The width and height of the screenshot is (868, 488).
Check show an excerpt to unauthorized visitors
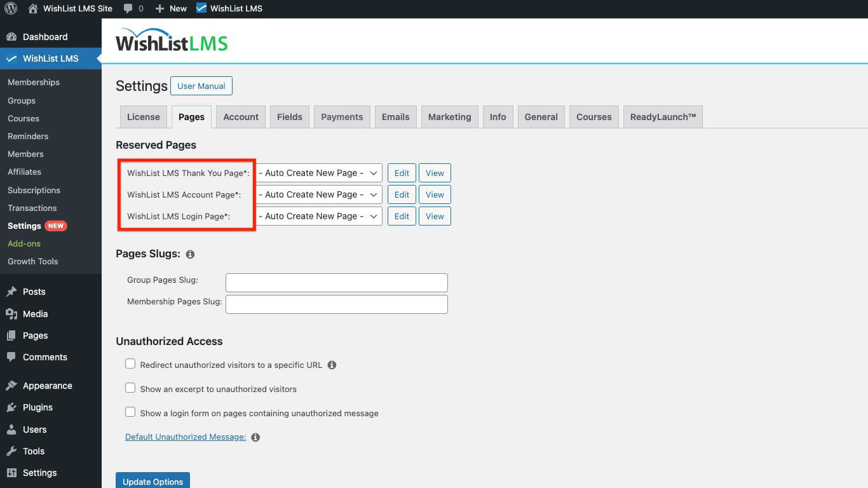pos(130,388)
